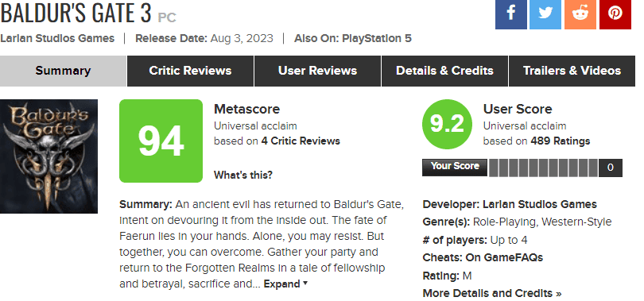644x301 pixels.
Task: Share the page on Twitter
Action: (545, 14)
